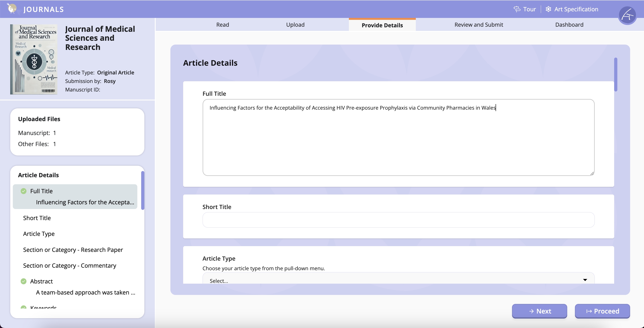The image size is (644, 328).
Task: Click the Journals bee logo icon
Action: 12,9
